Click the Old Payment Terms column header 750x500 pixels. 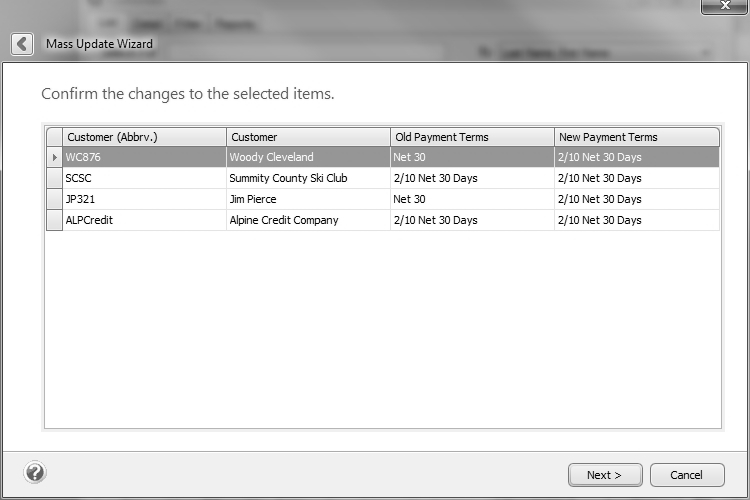point(472,137)
